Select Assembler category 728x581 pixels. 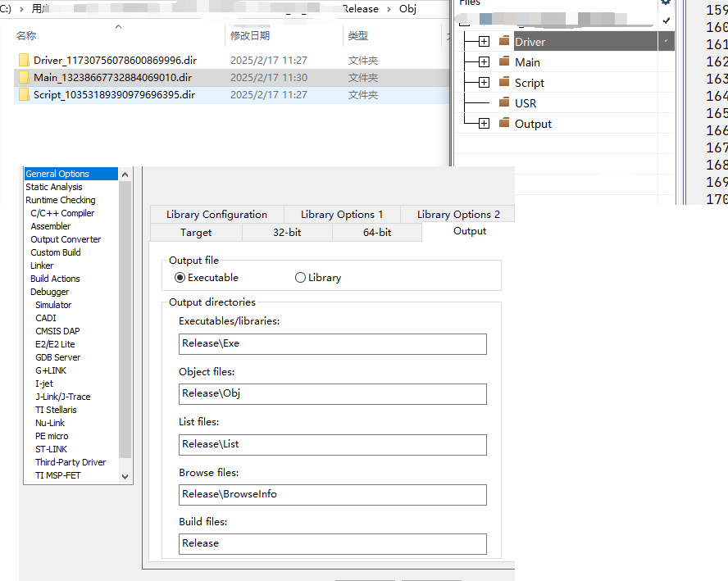tap(51, 226)
